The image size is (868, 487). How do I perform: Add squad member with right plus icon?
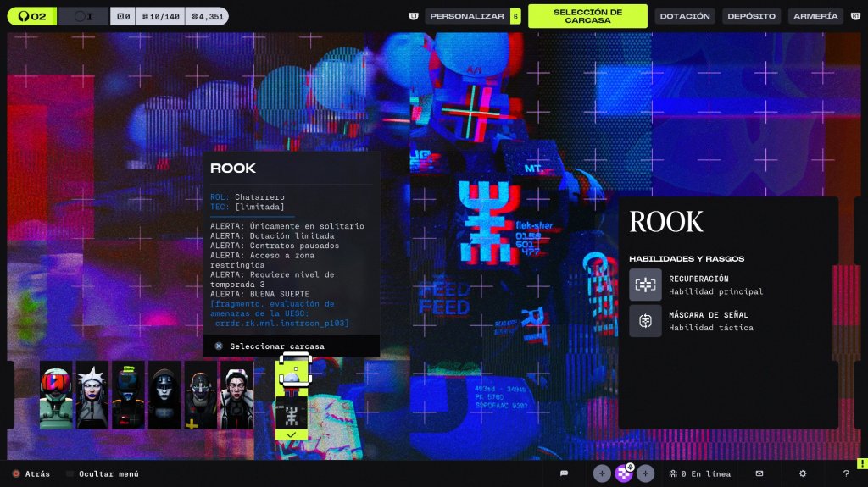pos(646,473)
